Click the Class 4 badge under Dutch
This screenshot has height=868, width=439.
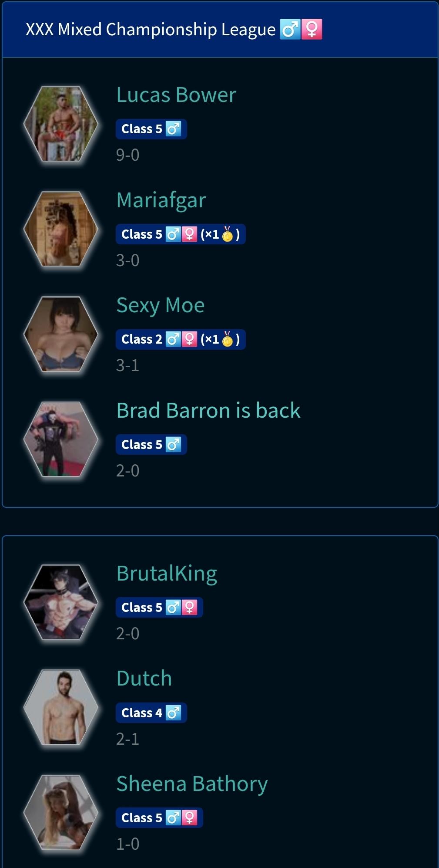pyautogui.click(x=151, y=713)
